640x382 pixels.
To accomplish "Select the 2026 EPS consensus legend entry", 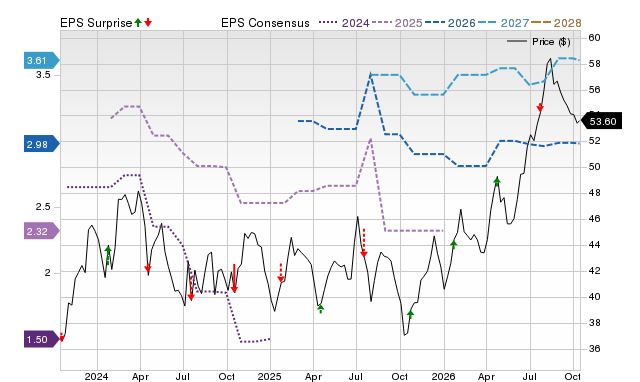I will [450, 23].
